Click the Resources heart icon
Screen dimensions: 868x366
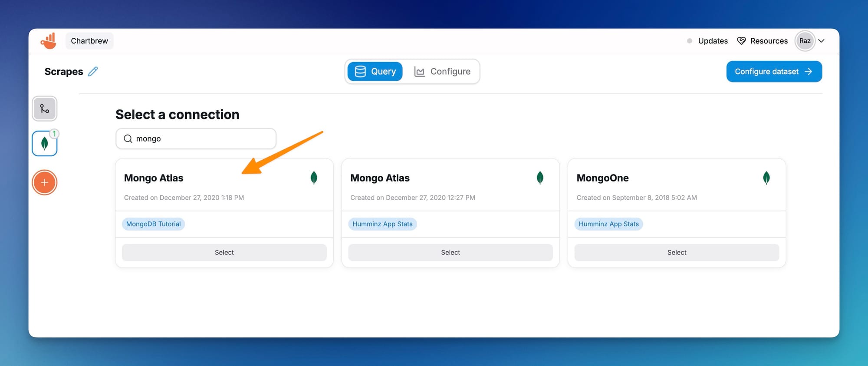(741, 41)
